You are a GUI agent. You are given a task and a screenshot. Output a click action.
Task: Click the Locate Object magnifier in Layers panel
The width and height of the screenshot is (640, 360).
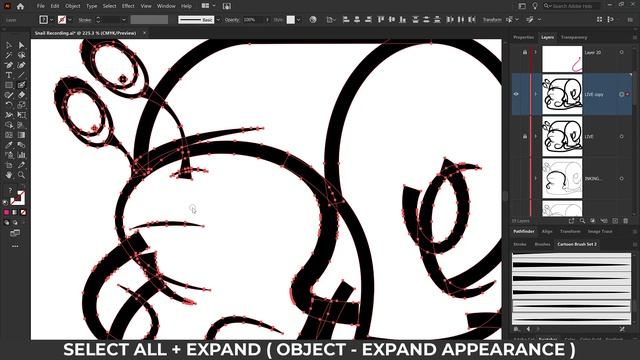point(582,221)
